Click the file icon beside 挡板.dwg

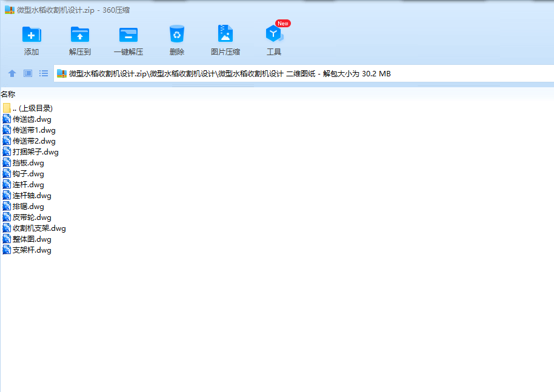7,162
